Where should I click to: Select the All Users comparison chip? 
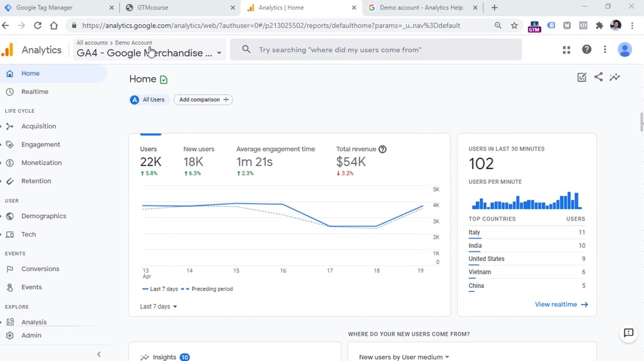149,99
